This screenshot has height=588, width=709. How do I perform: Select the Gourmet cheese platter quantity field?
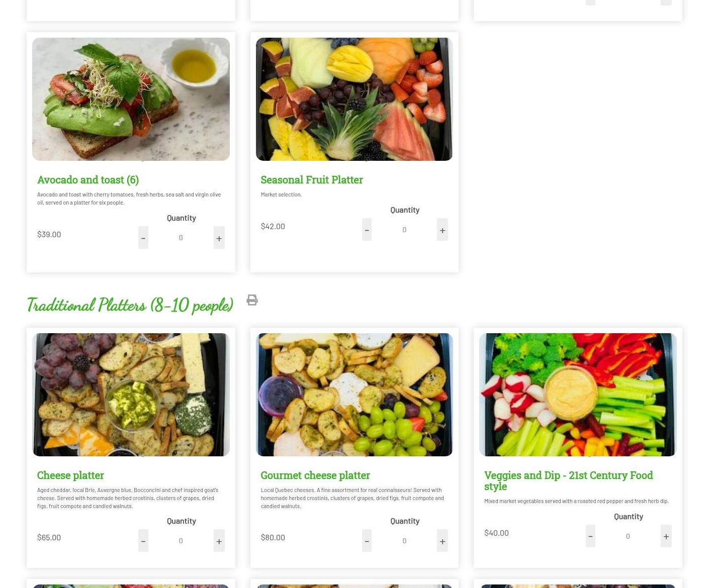[404, 540]
